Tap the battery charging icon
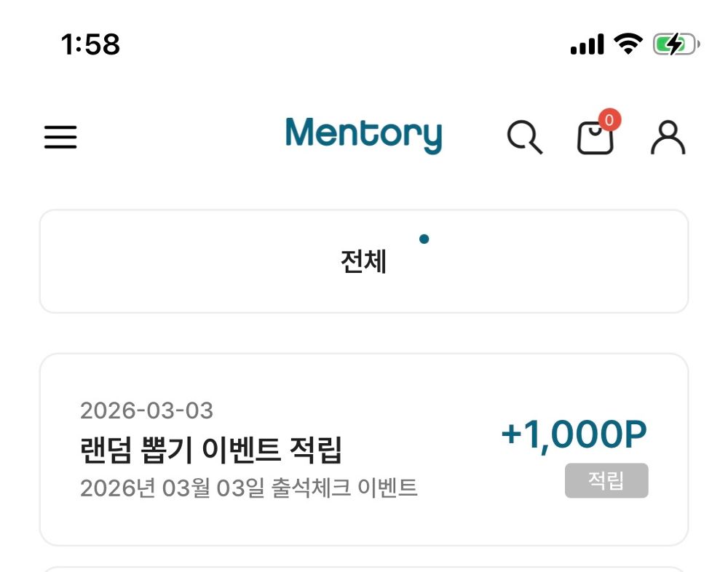This screenshot has height=572, width=728. pyautogui.click(x=673, y=44)
